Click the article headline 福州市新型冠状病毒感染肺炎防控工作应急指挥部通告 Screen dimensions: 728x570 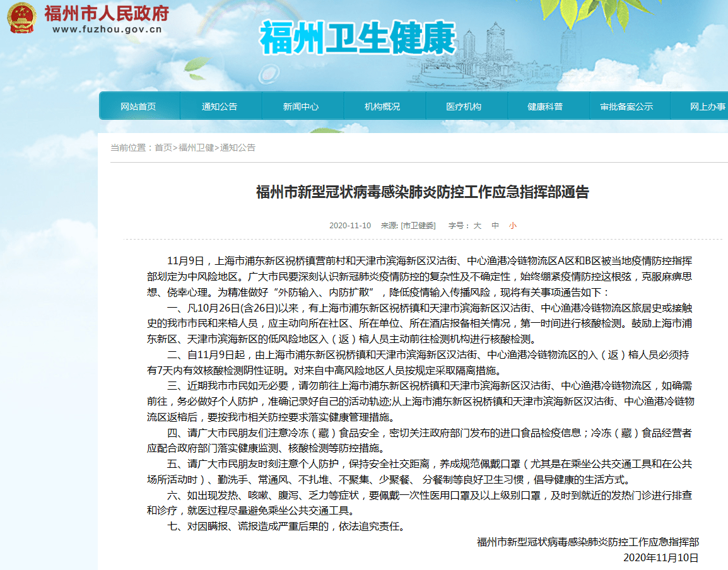click(x=423, y=192)
